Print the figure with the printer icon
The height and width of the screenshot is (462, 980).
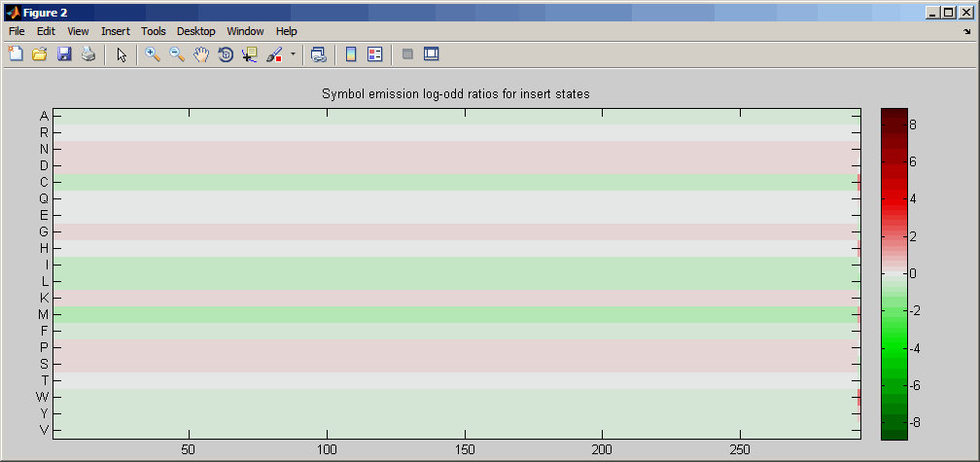[88, 54]
